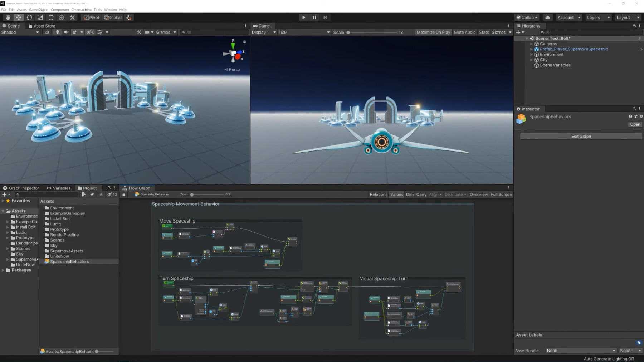This screenshot has width=644, height=362.
Task: Click the Full Screen button in Flow Graph
Action: [501, 194]
